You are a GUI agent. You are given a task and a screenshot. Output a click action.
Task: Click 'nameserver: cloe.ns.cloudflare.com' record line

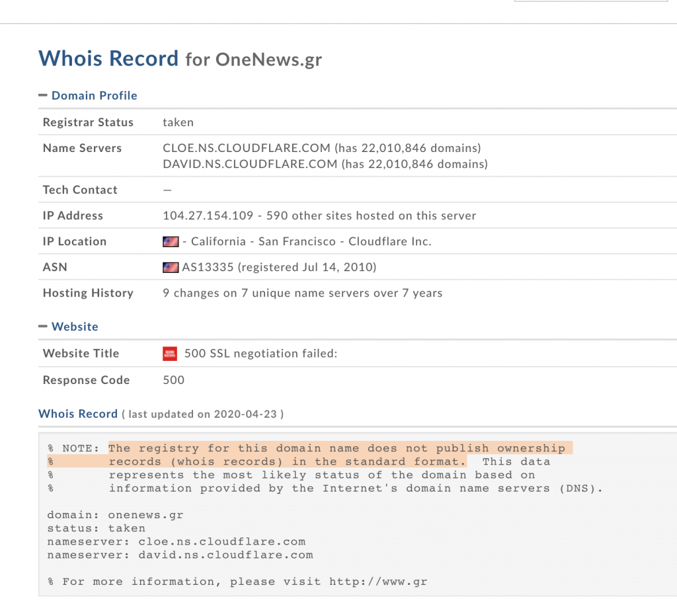click(x=176, y=542)
